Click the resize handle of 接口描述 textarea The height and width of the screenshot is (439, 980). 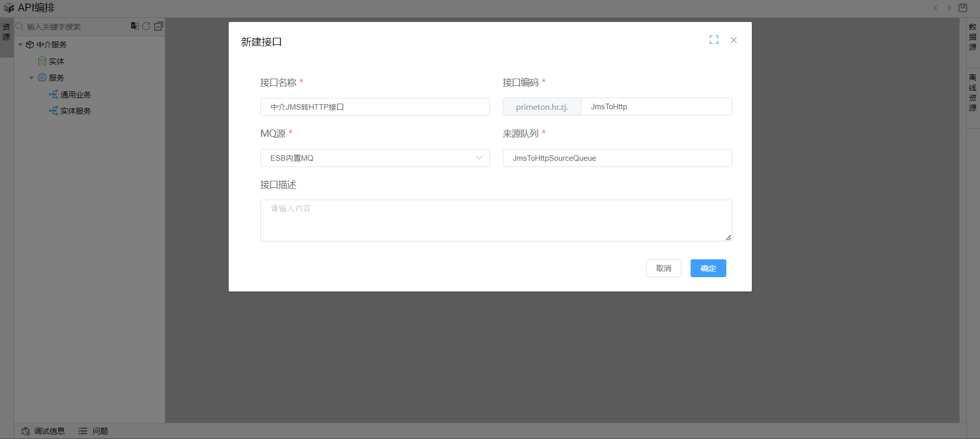[728, 238]
